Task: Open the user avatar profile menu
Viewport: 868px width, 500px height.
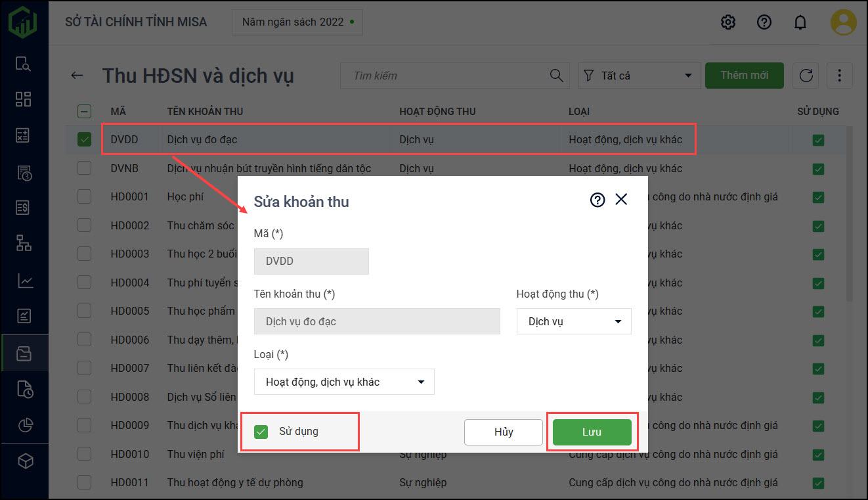Action: coord(843,22)
